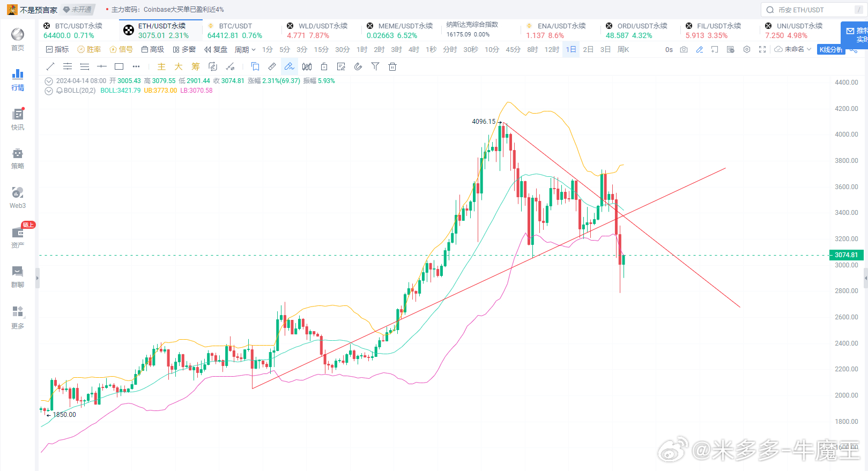Open the 多窗 multi-window option
Image resolution: width=868 pixels, height=471 pixels.
[x=184, y=49]
